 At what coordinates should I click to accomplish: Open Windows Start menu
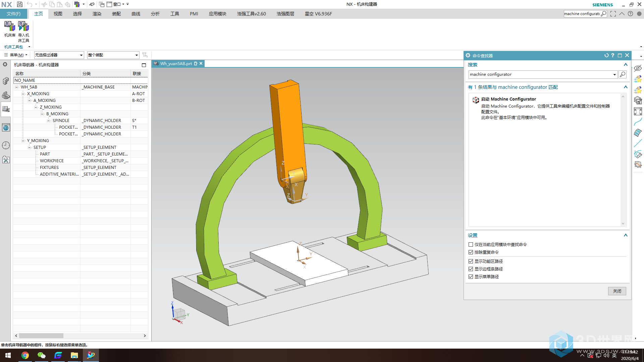[8, 355]
